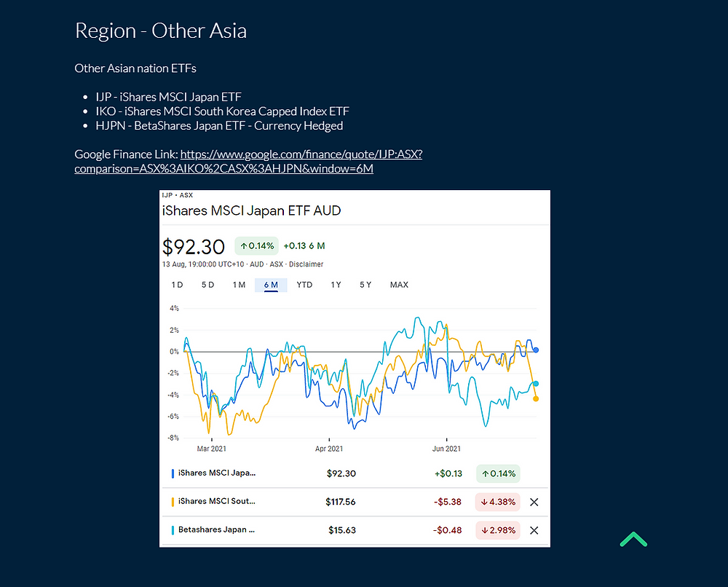
Task: Click the 'IJP • ASX' ticker label
Action: pyautogui.click(x=178, y=195)
